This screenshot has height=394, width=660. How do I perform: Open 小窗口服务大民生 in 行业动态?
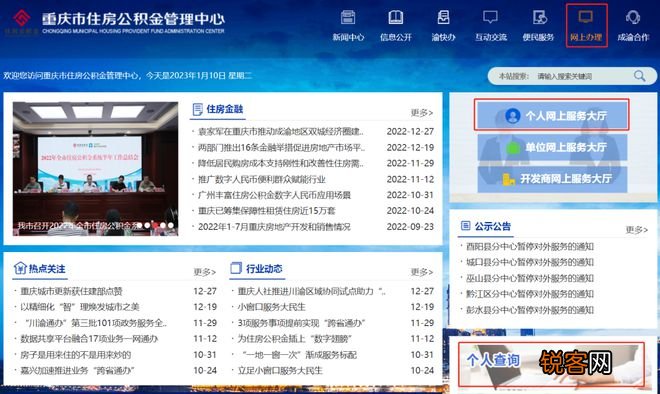click(271, 307)
